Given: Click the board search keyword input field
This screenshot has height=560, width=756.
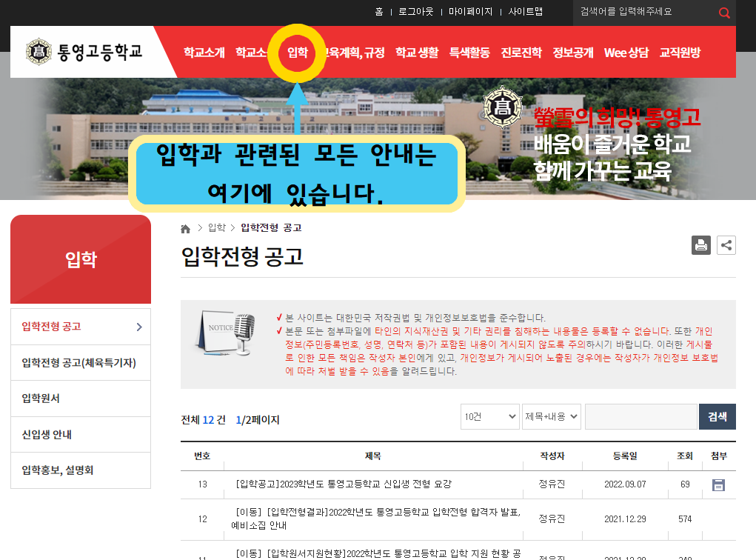Looking at the screenshot, I should 640,417.
